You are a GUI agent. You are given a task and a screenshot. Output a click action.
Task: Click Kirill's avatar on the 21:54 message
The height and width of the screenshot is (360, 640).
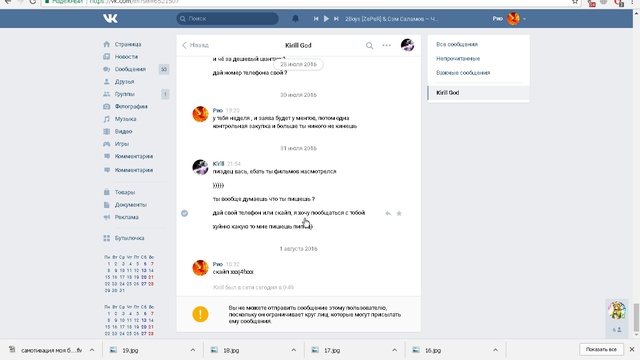pos(200,167)
